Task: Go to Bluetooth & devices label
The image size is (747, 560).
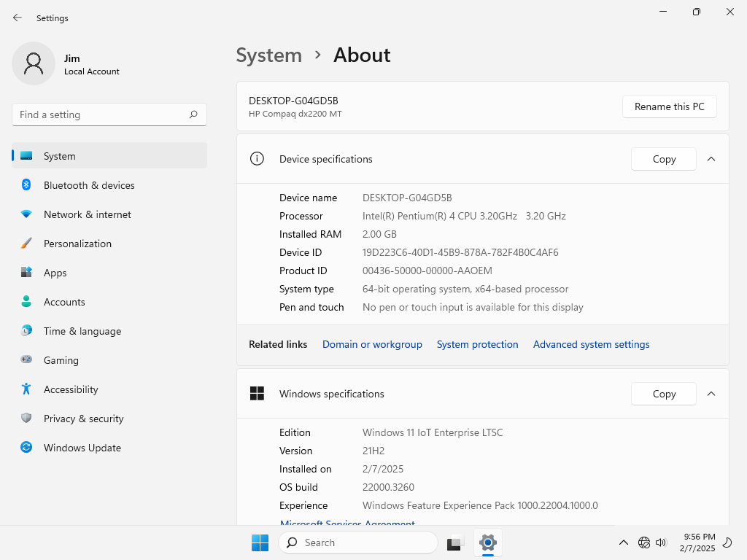Action: click(x=89, y=185)
